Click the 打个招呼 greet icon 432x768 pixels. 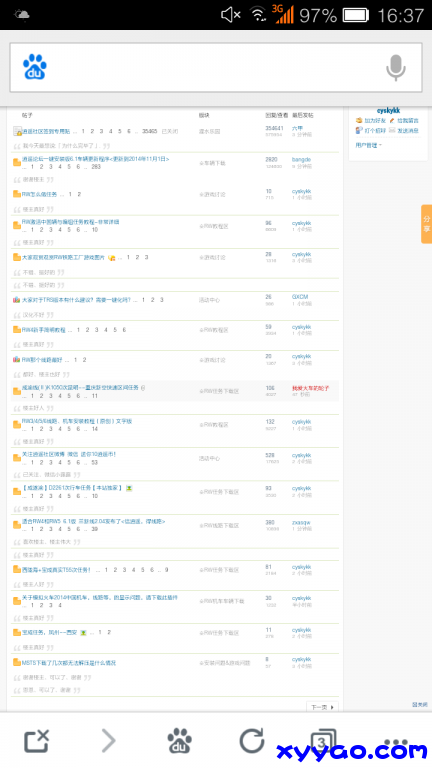click(x=359, y=131)
